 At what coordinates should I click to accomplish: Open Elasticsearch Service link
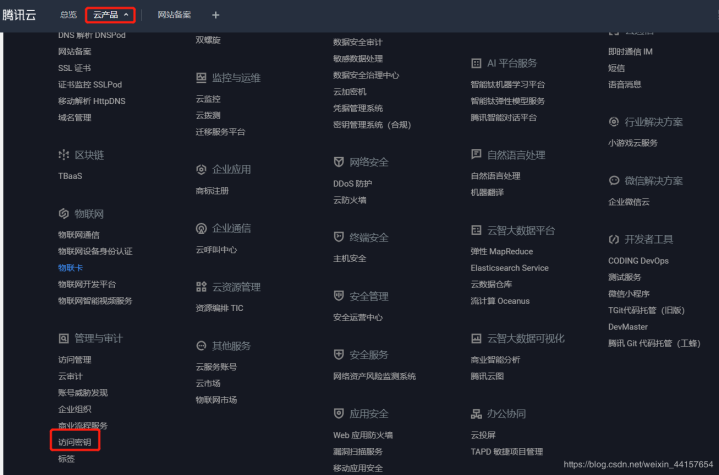pyautogui.click(x=510, y=268)
